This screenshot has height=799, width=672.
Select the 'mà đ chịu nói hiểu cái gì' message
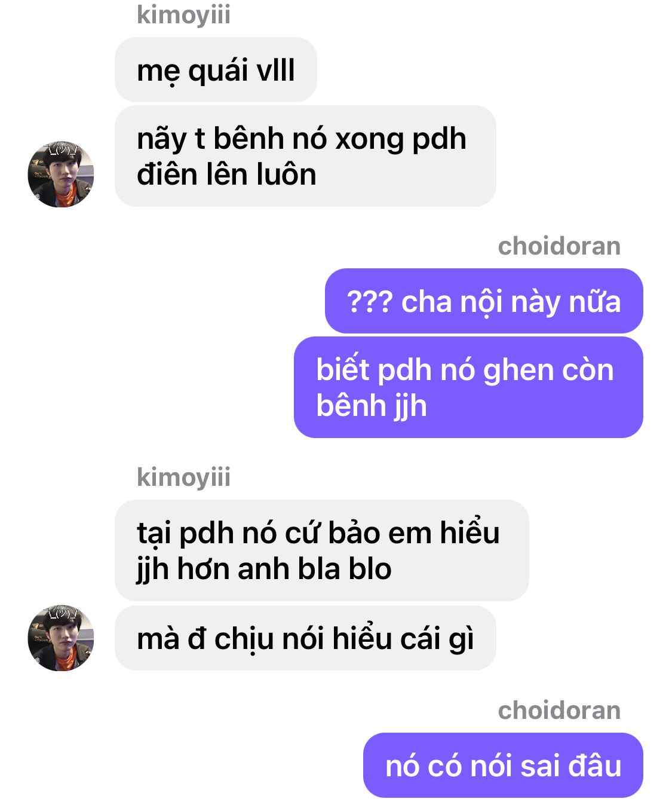point(305,638)
